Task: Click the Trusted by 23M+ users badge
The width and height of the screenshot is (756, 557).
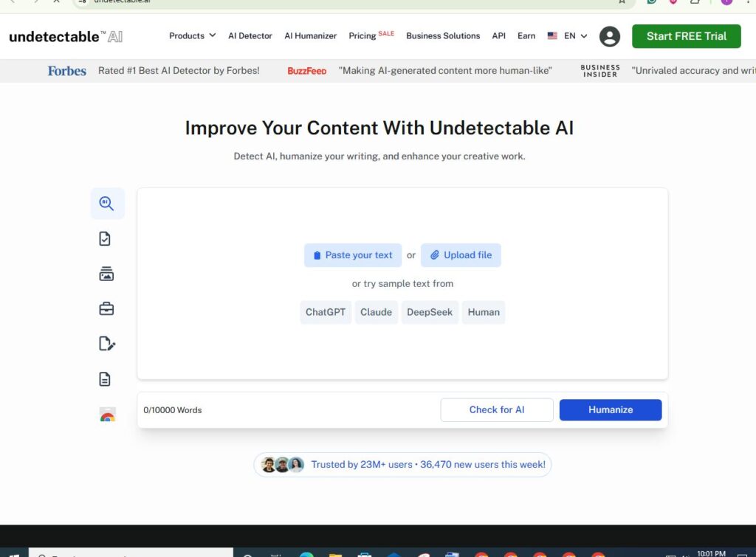Action: pos(402,465)
